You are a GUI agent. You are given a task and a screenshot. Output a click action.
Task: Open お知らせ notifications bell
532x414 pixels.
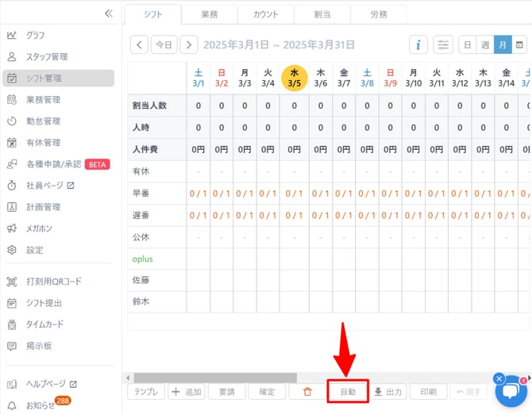point(40,405)
